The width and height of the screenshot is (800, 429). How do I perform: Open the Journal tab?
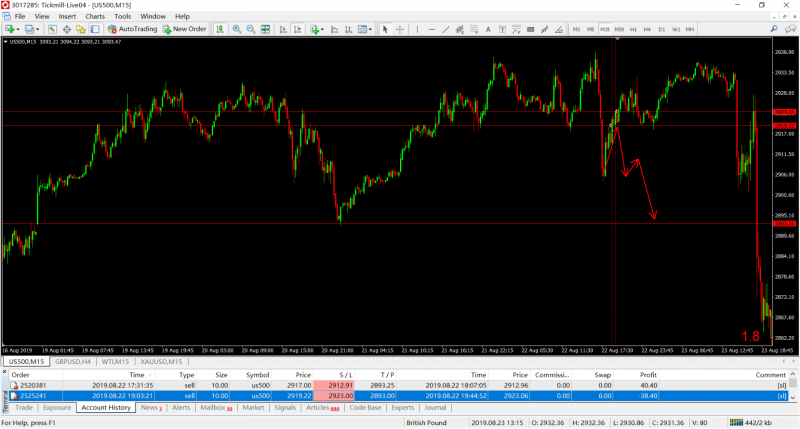pyautogui.click(x=435, y=408)
